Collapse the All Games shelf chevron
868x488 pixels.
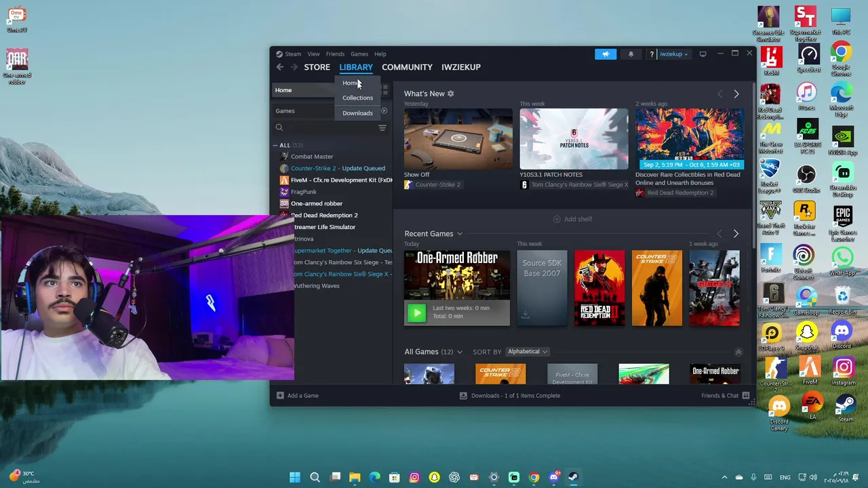pyautogui.click(x=738, y=352)
